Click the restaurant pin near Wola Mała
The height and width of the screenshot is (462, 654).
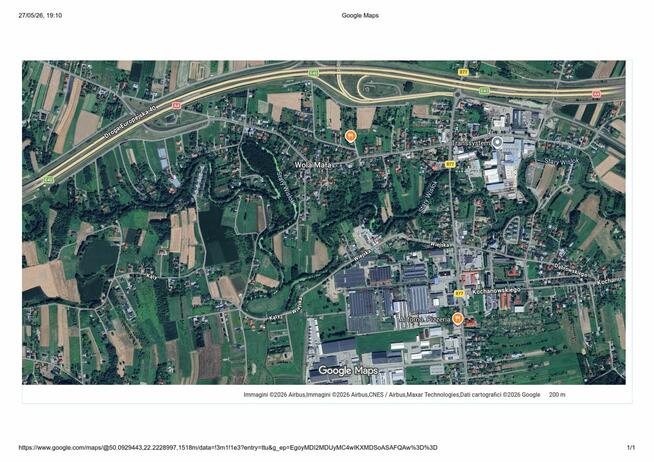(351, 136)
